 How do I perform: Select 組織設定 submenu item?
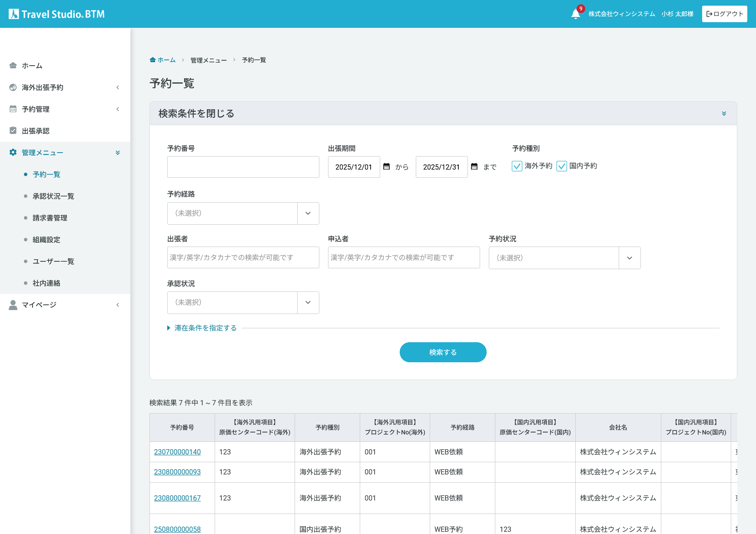coord(46,240)
